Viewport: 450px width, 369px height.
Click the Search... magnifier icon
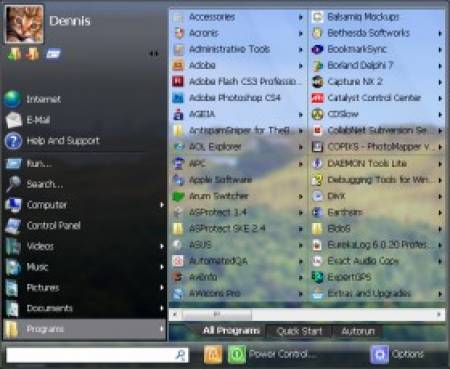[x=13, y=184]
